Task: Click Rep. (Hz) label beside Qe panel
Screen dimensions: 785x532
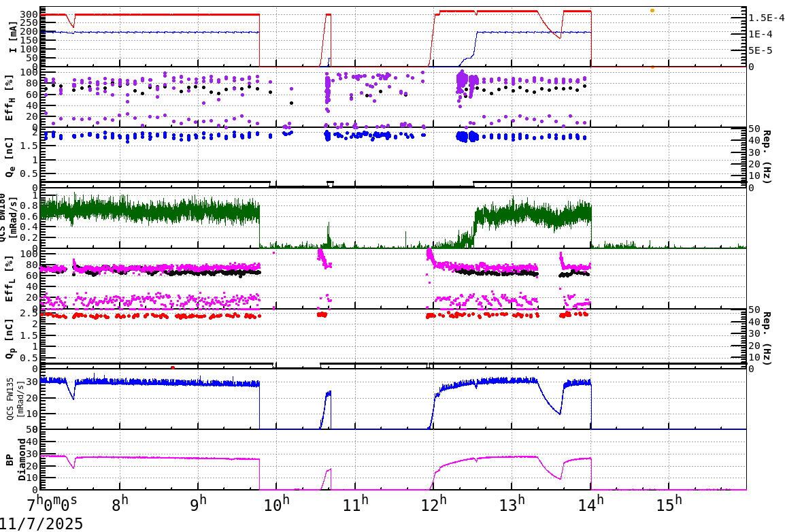Action: point(767,156)
